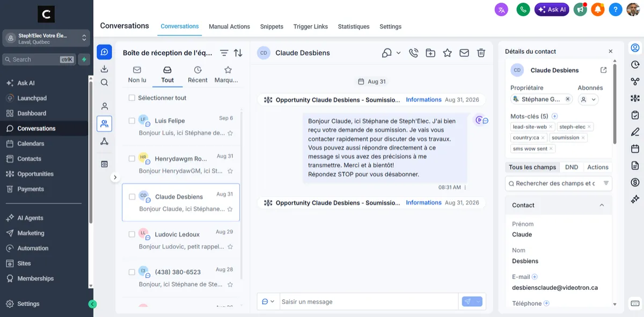This screenshot has height=317, width=644.
Task: Open the first Informations link dated Aug 31
Action: click(423, 100)
